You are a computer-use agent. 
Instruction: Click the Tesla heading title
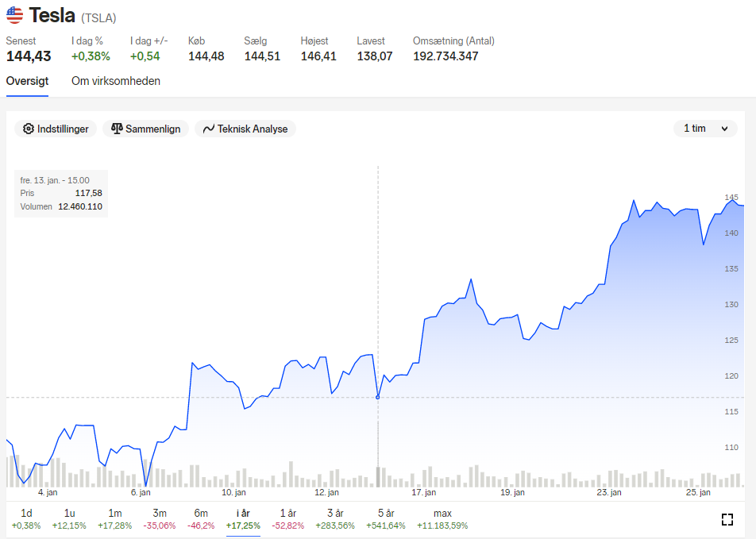(52, 15)
